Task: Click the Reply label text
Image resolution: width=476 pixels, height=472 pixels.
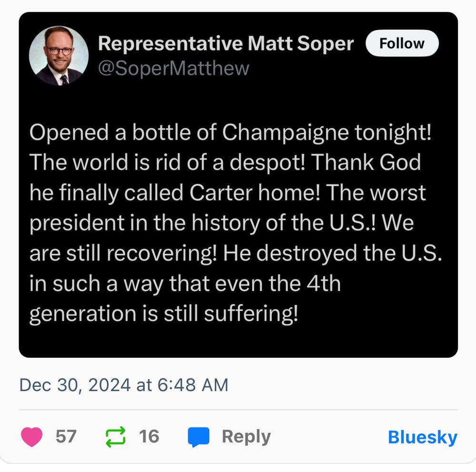Action: tap(246, 437)
